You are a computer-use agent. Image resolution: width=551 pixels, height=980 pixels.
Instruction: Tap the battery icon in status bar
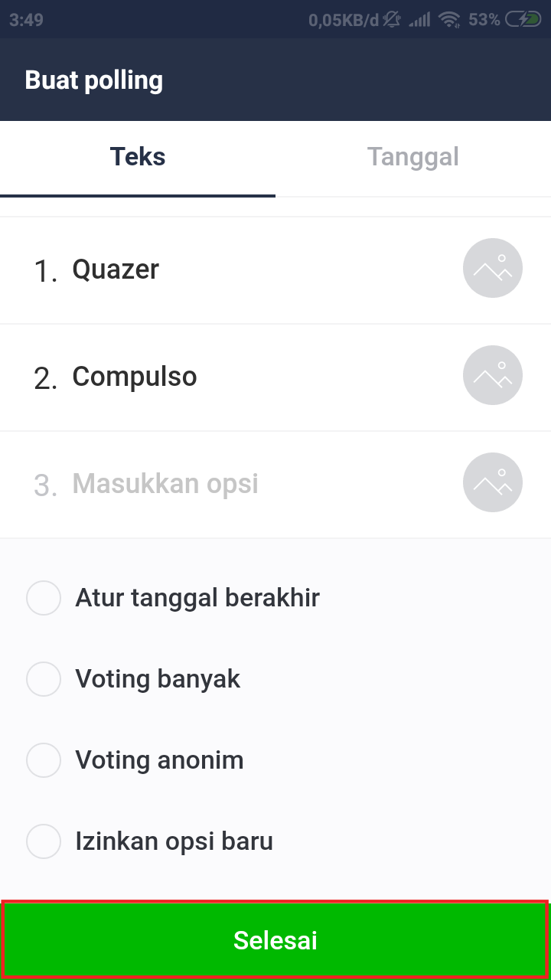[x=523, y=20]
